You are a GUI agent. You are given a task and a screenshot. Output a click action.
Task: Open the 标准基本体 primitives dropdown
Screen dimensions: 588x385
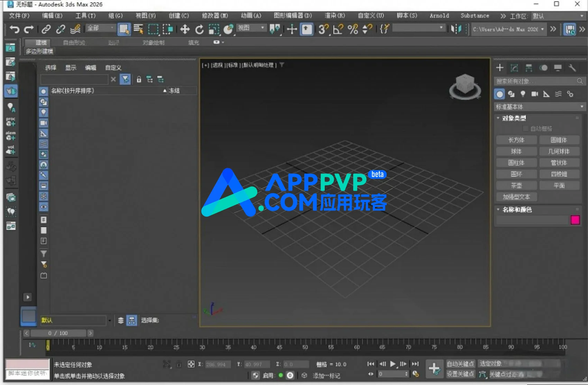pyautogui.click(x=539, y=106)
